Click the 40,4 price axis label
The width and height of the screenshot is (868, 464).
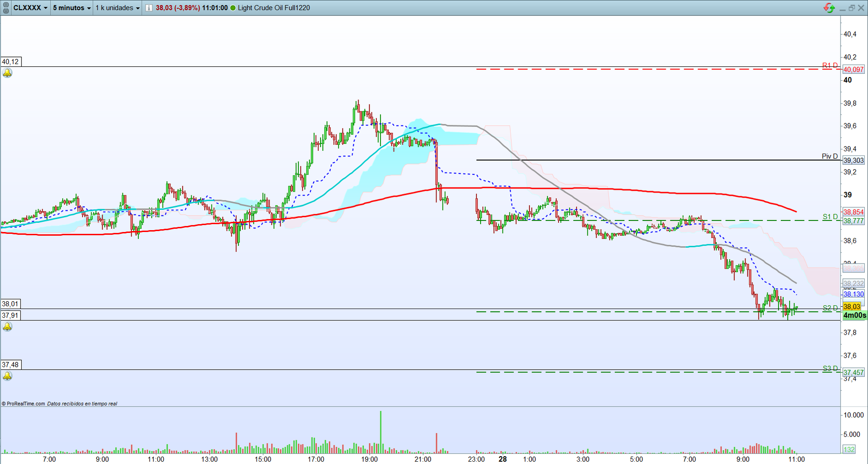[x=850, y=34]
